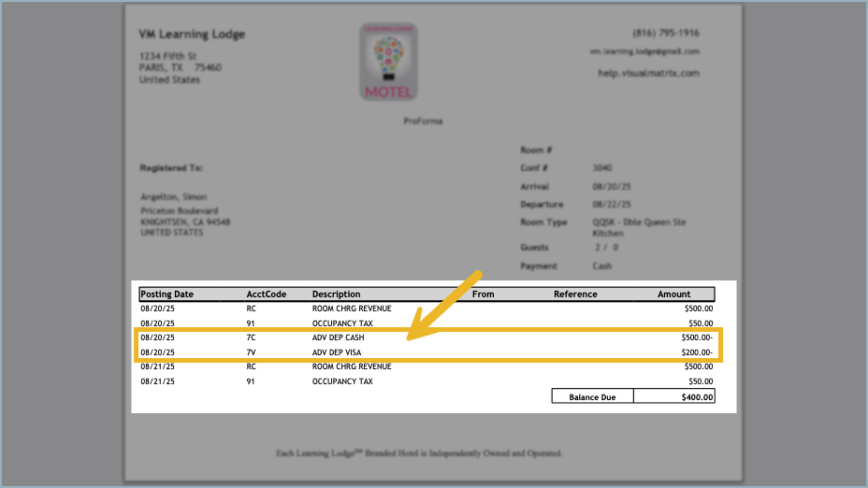868x488 pixels.
Task: Click the Posting Date column header
Action: click(x=167, y=294)
